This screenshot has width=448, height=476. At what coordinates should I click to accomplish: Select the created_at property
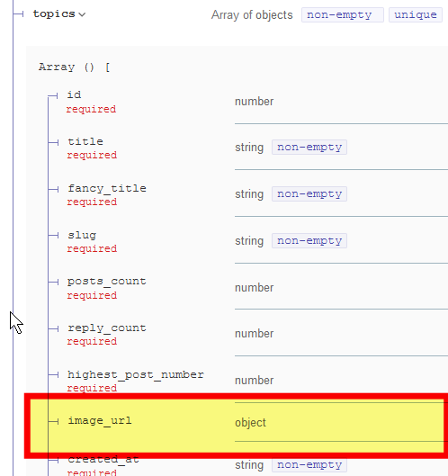(x=103, y=459)
